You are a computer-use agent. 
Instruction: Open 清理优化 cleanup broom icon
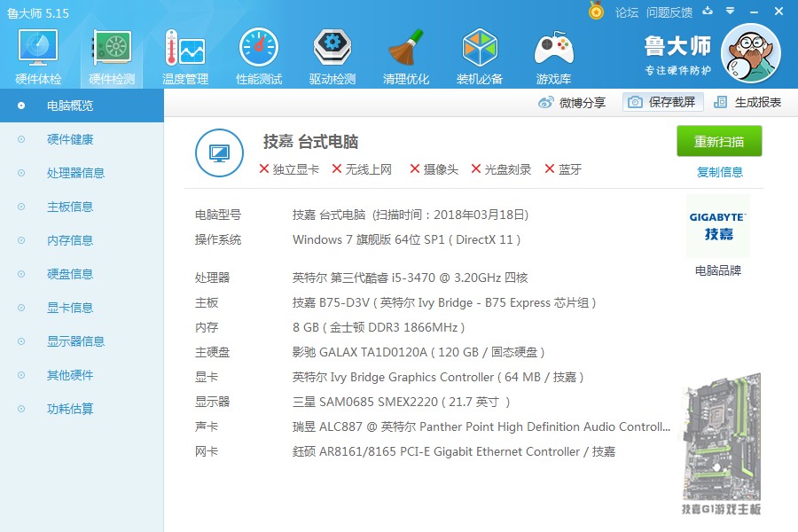(x=405, y=57)
